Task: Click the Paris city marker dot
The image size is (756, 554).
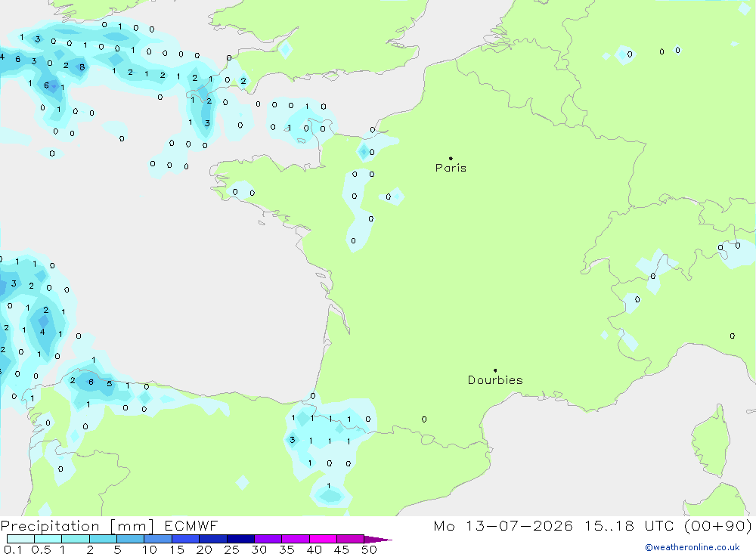Action: [x=451, y=158]
